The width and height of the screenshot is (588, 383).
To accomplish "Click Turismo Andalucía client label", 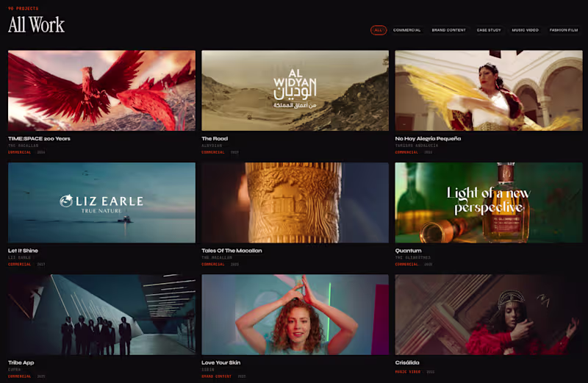I will coord(417,146).
